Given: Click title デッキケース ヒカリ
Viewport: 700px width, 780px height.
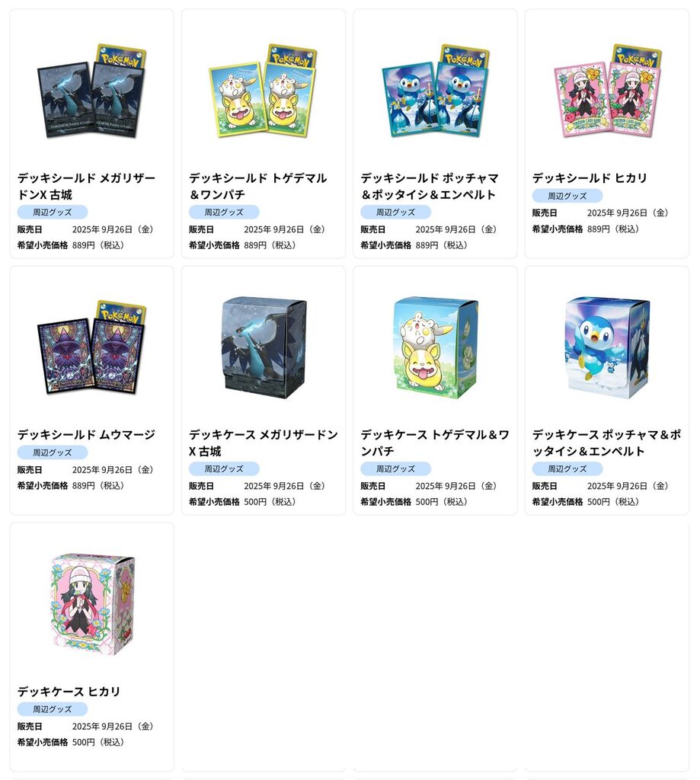Looking at the screenshot, I should coord(69,691).
